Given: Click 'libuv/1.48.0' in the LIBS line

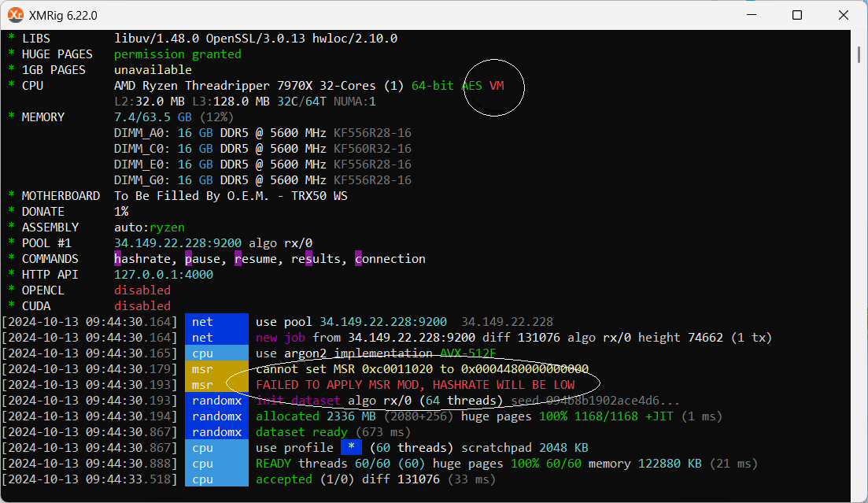Looking at the screenshot, I should click(x=156, y=39).
